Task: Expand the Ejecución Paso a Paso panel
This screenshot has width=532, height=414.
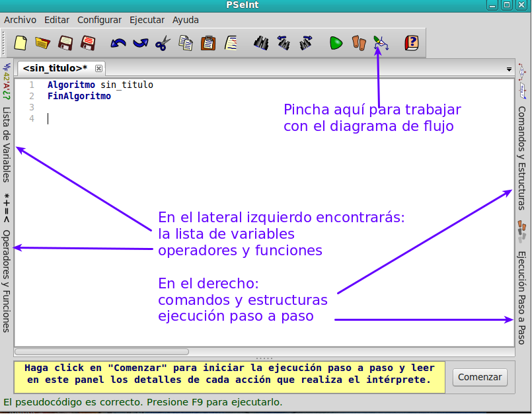Action: click(x=522, y=282)
